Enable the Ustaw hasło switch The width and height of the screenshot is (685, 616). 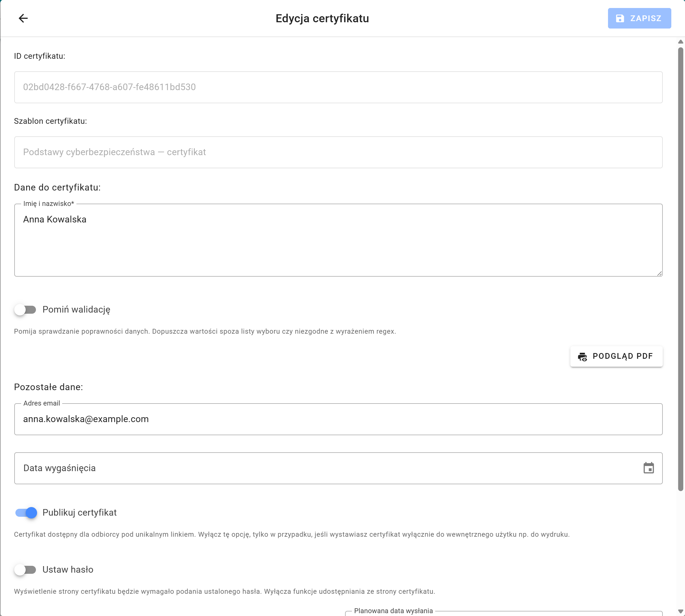(x=25, y=570)
